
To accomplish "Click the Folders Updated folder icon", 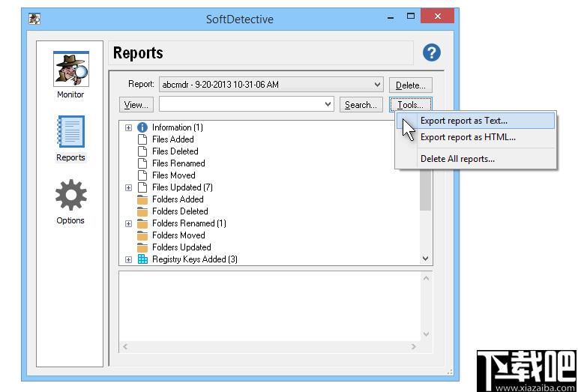I will coord(142,247).
